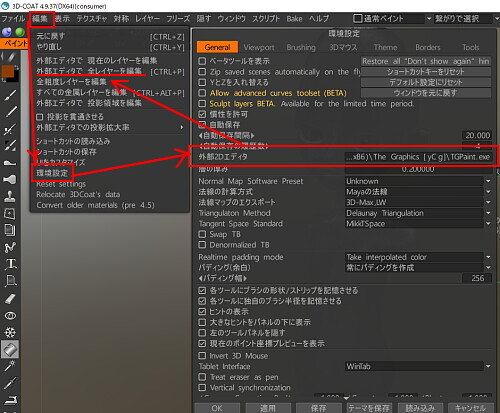The height and width of the screenshot is (413, 500).
Task: Click ショートカットキーをリセット button
Action: coord(426,72)
